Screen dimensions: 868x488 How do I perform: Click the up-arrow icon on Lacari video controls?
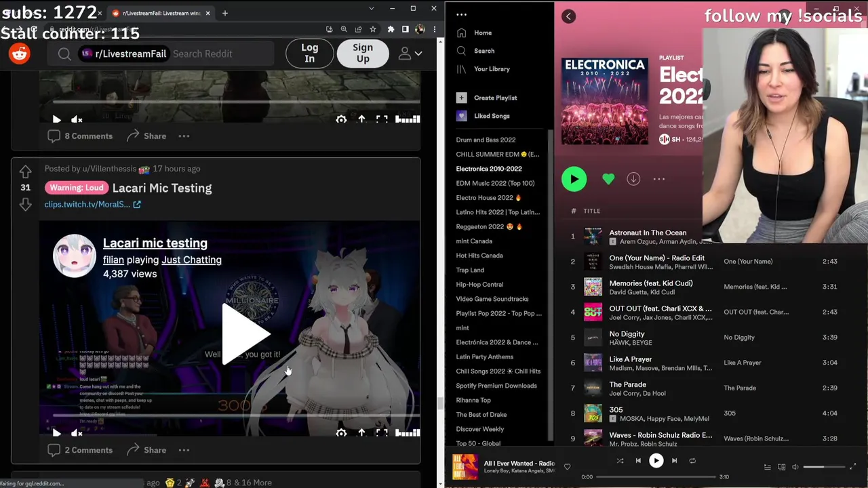click(361, 432)
